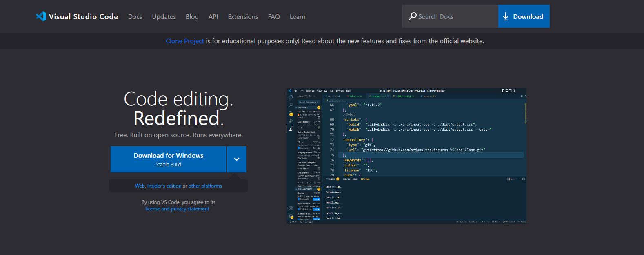Open the Insider's edition link
The width and height of the screenshot is (644, 255).
pyautogui.click(x=164, y=186)
